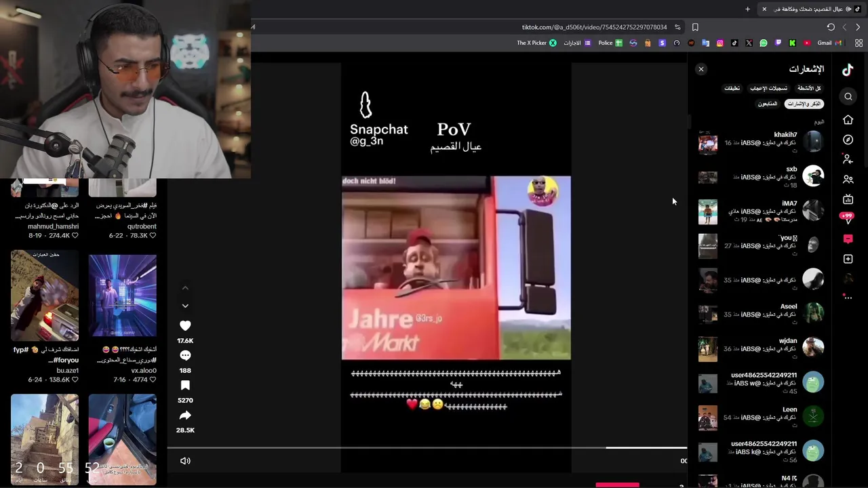Go to previous video with up chevron
The height and width of the screenshot is (488, 868).
[x=185, y=288]
